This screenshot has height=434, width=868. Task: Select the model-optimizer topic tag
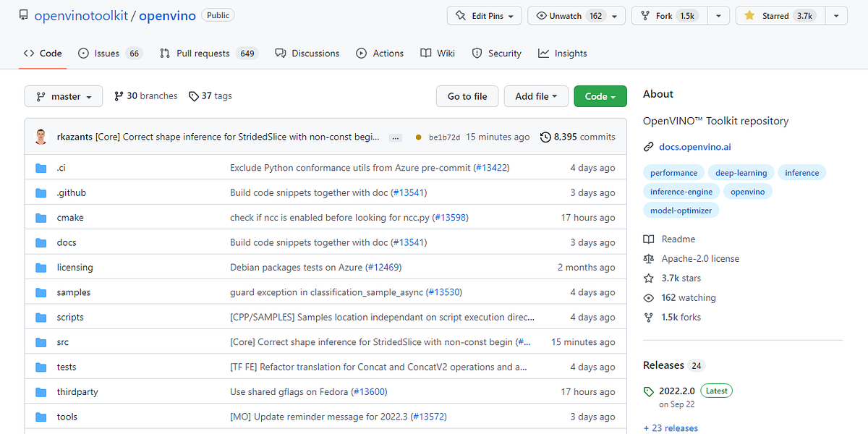(681, 210)
